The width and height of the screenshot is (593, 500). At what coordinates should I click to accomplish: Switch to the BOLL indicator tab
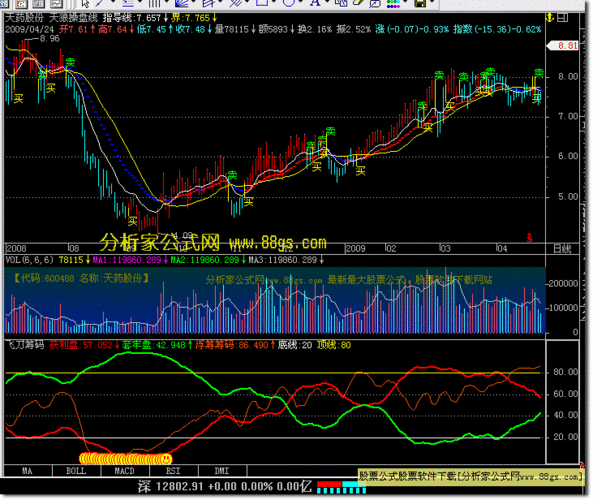pyautogui.click(x=76, y=471)
